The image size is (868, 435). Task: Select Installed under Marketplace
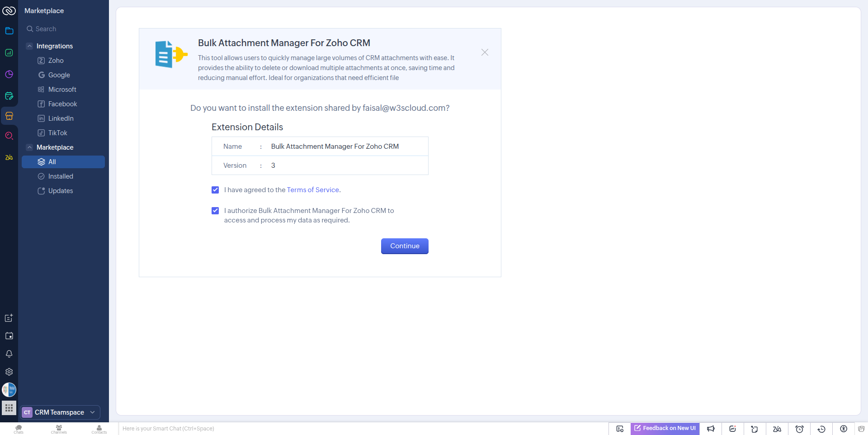pyautogui.click(x=61, y=176)
